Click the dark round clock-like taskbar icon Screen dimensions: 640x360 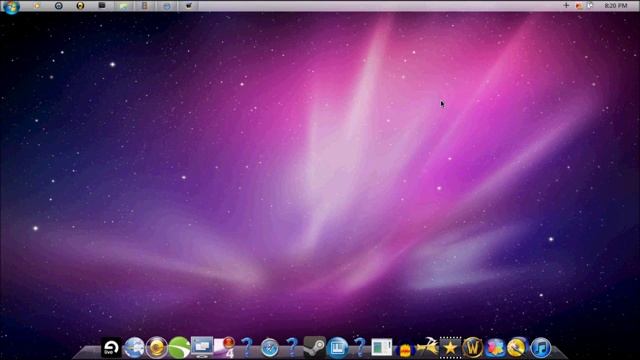click(x=58, y=6)
